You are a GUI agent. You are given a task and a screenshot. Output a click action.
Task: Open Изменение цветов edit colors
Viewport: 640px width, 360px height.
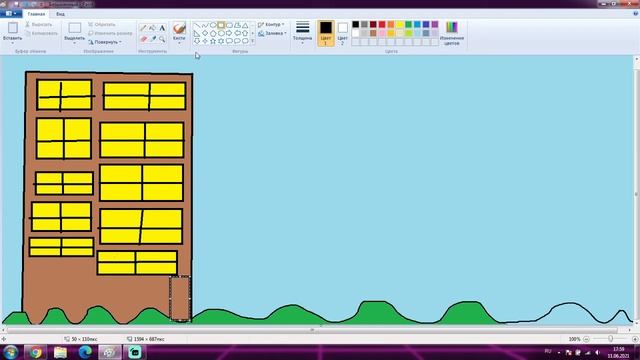(452, 33)
